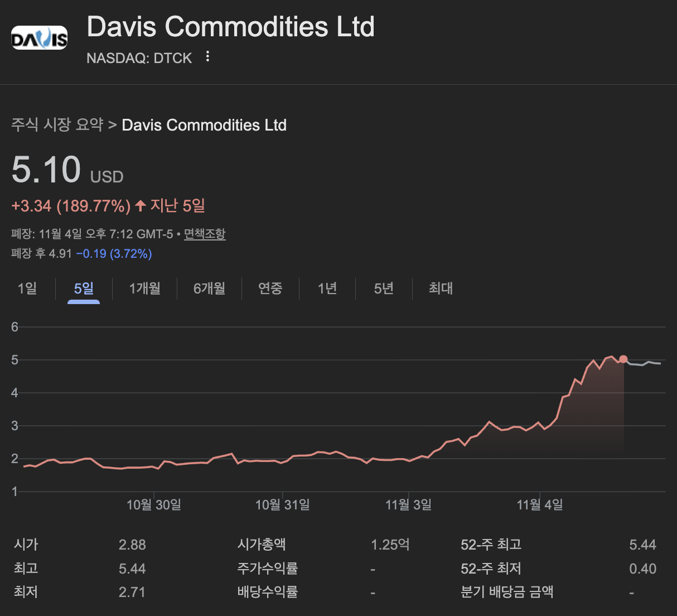Click the 시가 value 2.88

coord(132,545)
